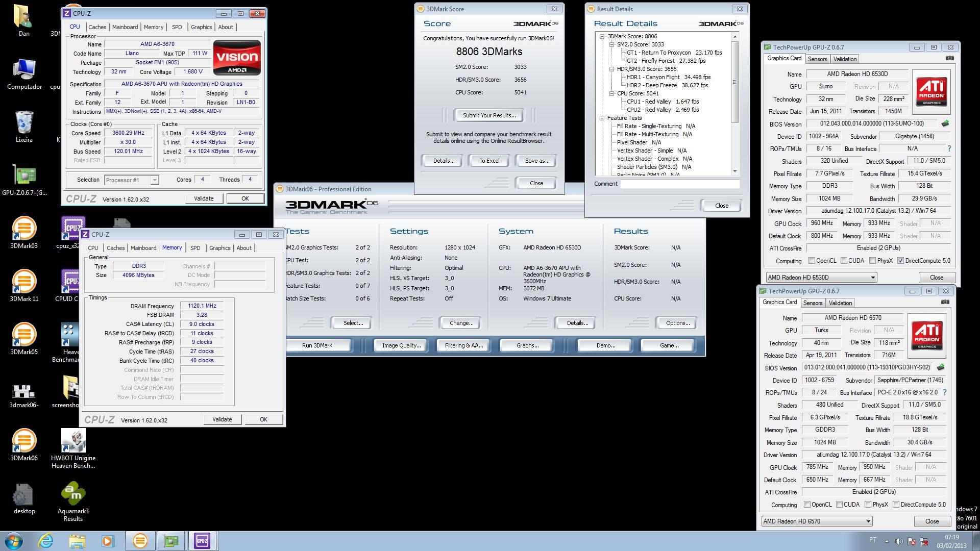Toggle OpenCL checkbox in HD 6570 GPU-Z

[x=807, y=505]
